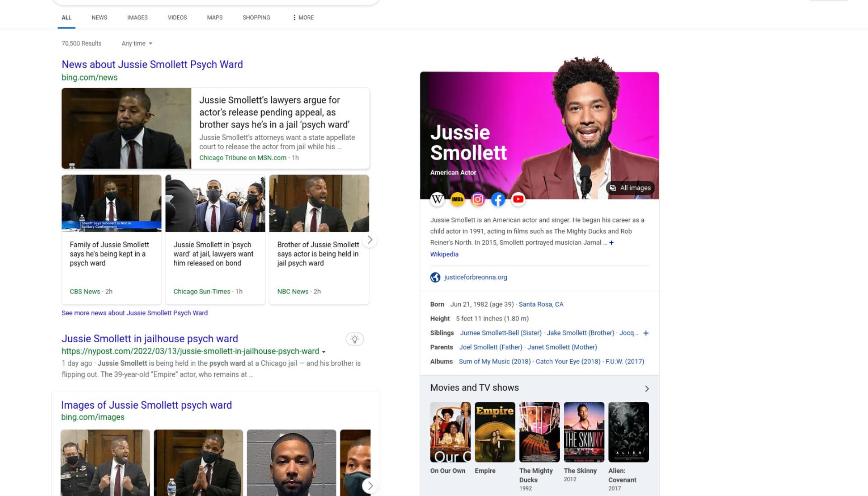Open All images button on actor photo
The image size is (868, 496).
pos(630,188)
